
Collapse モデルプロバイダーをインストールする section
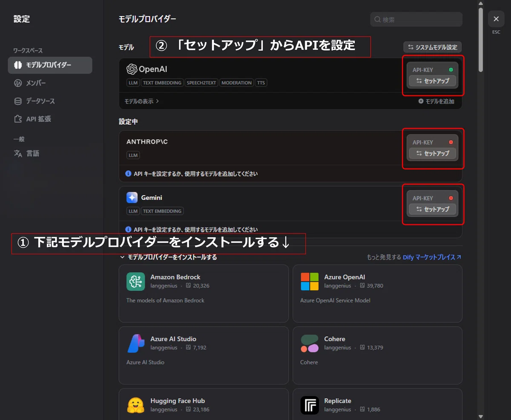click(x=169, y=257)
